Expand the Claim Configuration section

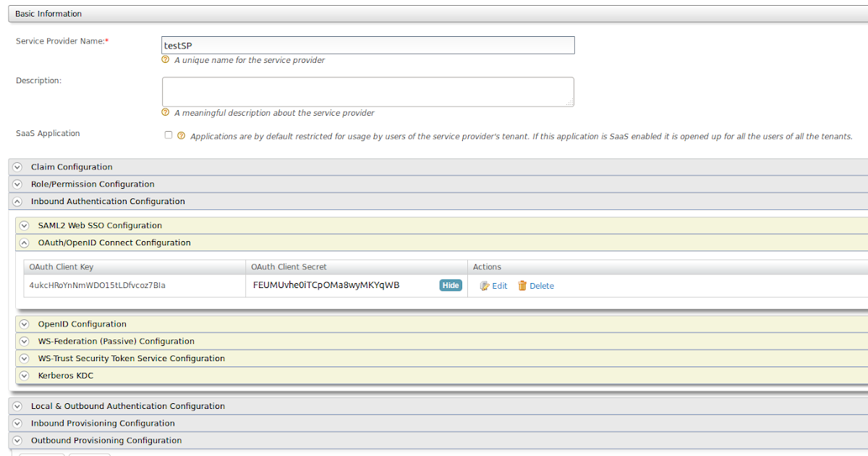click(17, 166)
